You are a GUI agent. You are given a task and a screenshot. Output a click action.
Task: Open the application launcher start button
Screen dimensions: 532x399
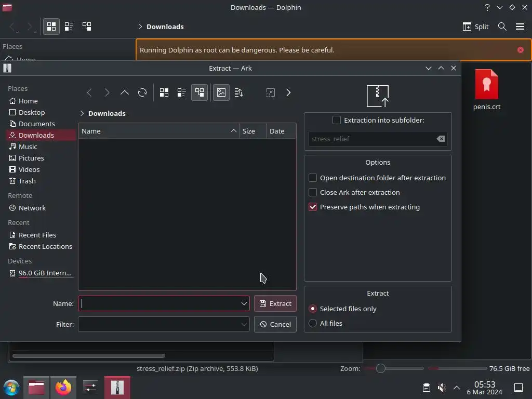click(11, 388)
